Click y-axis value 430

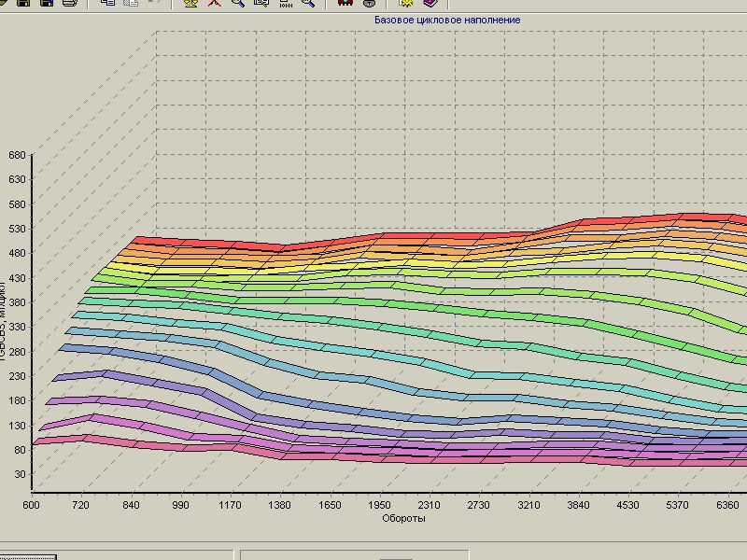coord(17,277)
